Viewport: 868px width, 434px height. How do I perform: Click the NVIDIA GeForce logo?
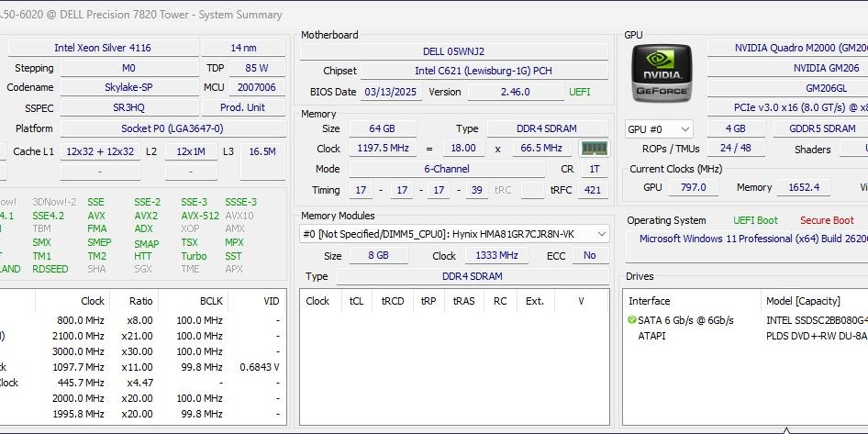pyautogui.click(x=662, y=73)
